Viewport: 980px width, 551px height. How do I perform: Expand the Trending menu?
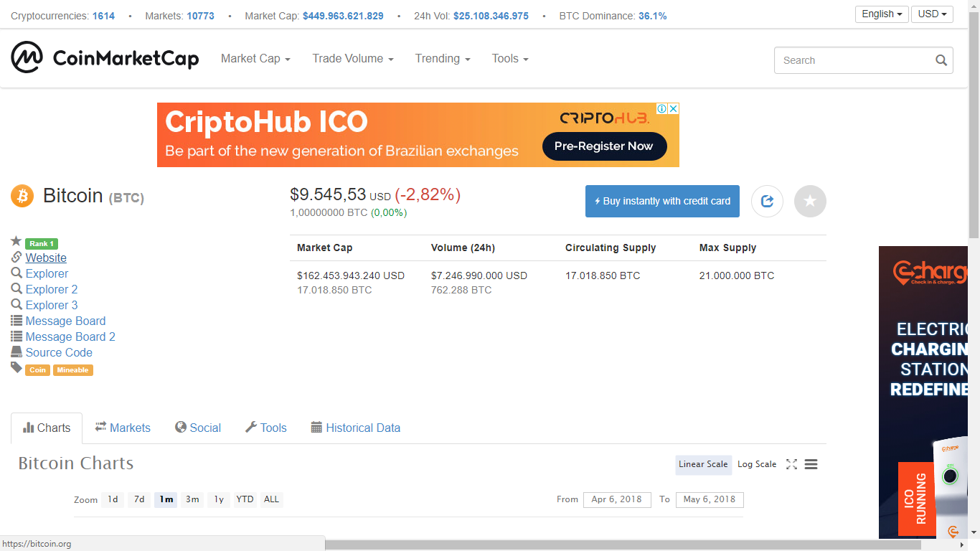(x=443, y=59)
